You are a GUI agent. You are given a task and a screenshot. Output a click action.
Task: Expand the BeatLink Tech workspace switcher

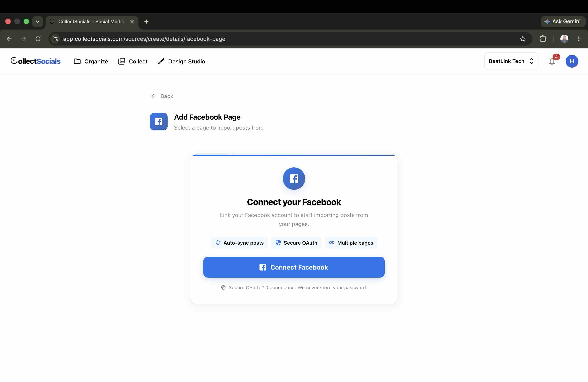(511, 61)
